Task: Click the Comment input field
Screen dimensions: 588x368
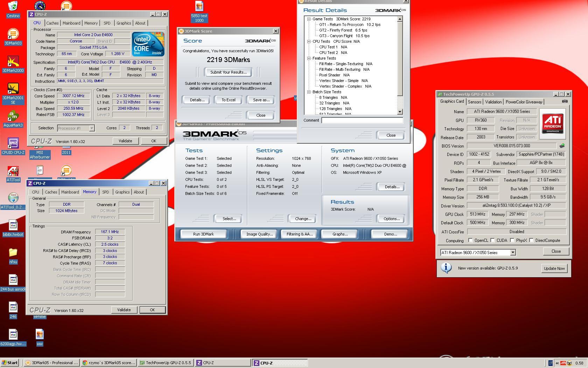Action: pos(362,120)
